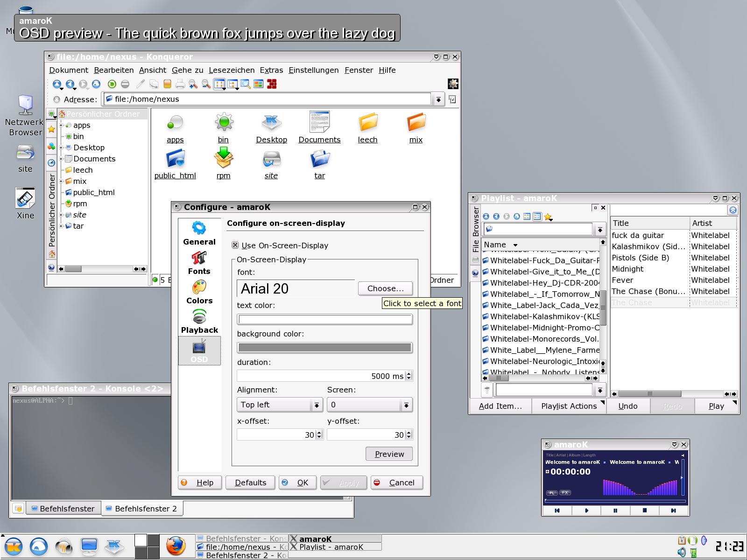The height and width of the screenshot is (560, 747).
Task: Click the Konqueror address input field
Action: 267,99
